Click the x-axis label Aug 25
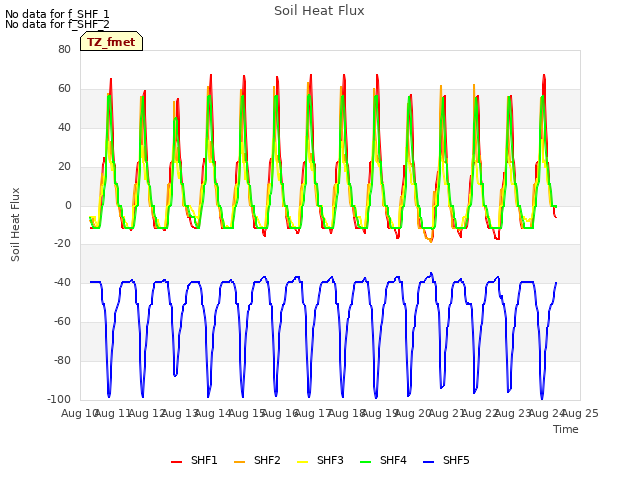 tap(580, 413)
